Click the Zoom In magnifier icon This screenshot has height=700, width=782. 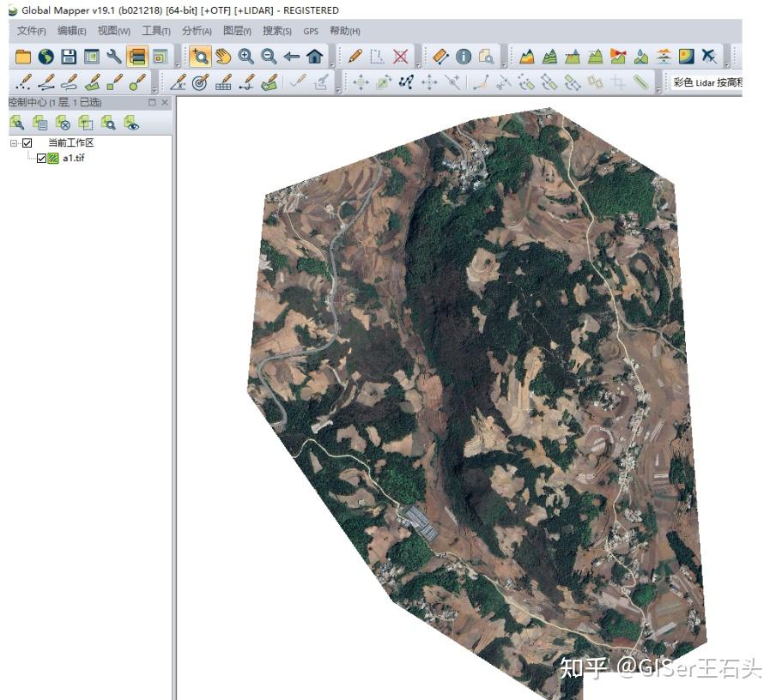tap(248, 56)
